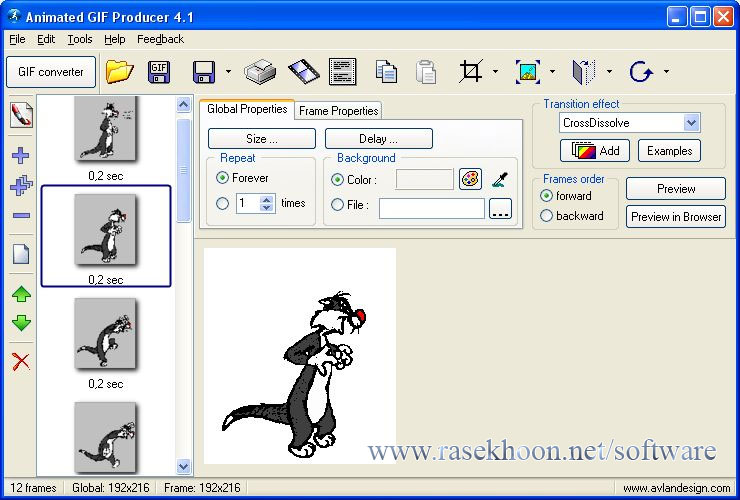The width and height of the screenshot is (740, 500).
Task: Increase repeat times with stepper up
Action: tap(267, 199)
